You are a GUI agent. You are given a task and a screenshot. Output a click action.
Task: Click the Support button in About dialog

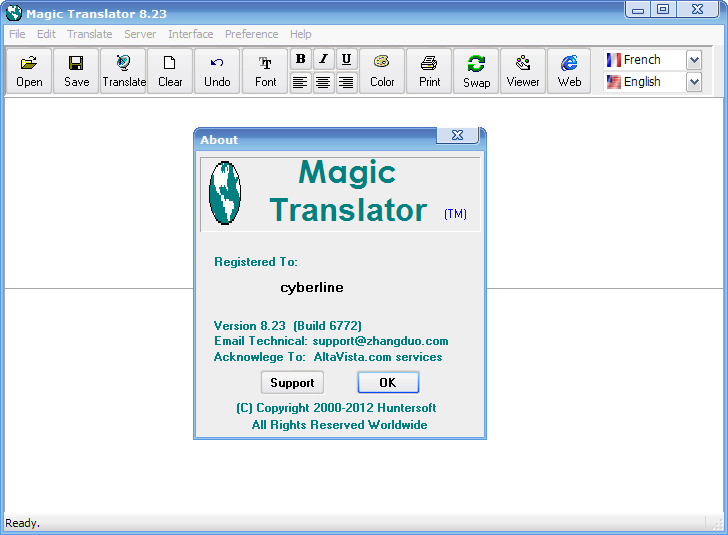pyautogui.click(x=292, y=383)
